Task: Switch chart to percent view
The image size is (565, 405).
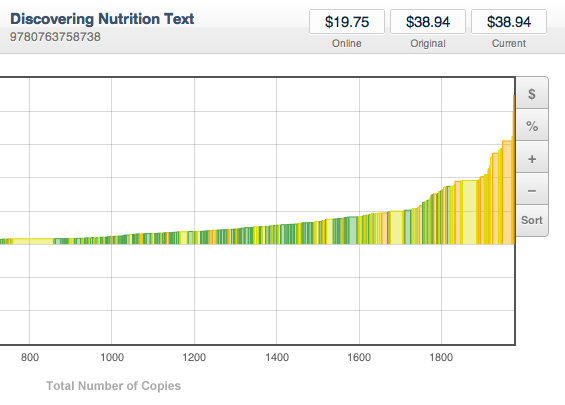Action: coord(532,125)
